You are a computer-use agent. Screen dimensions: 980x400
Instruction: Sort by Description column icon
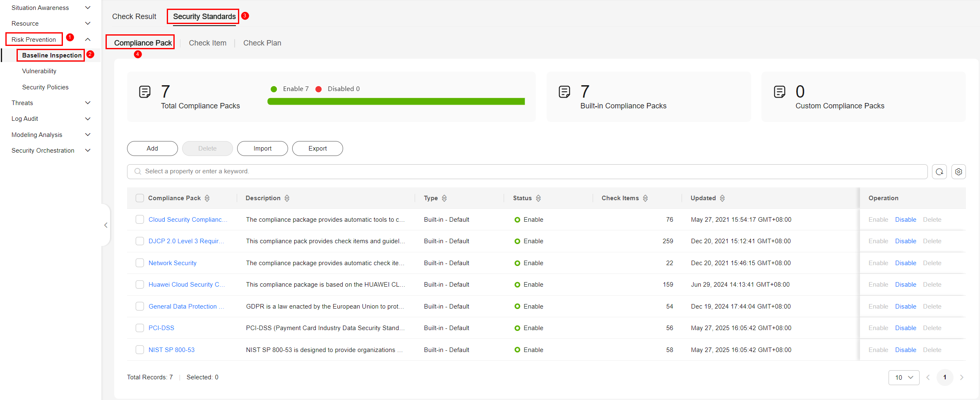tap(287, 198)
